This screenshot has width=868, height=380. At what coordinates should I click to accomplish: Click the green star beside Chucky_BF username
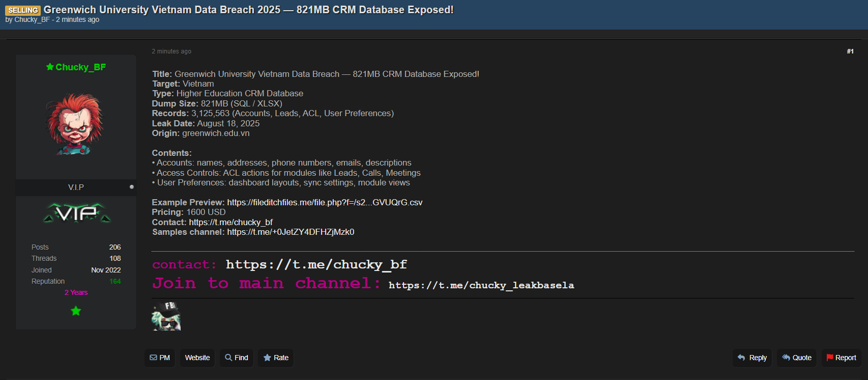pos(50,67)
